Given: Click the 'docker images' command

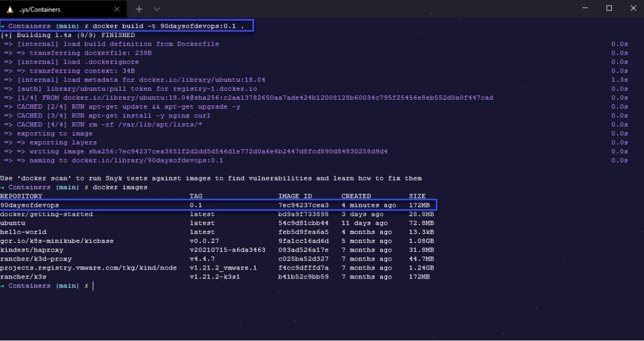Looking at the screenshot, I should [120, 187].
